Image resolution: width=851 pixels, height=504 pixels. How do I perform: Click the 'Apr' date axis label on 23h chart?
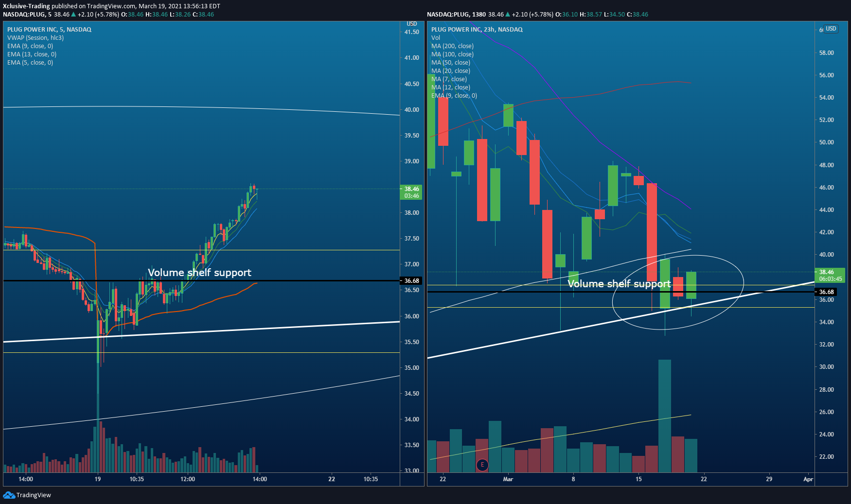coord(808,479)
